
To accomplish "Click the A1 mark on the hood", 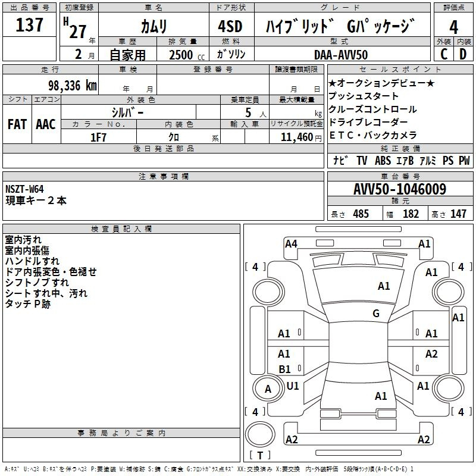I will click(384, 286).
